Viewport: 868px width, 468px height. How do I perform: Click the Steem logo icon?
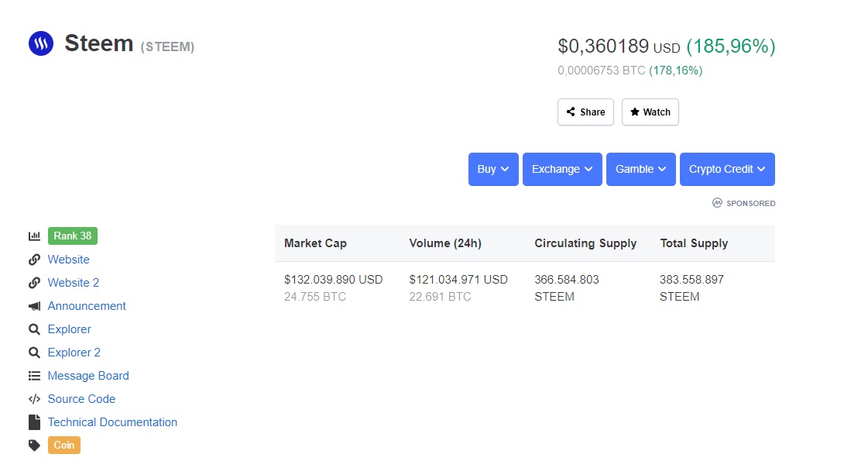point(41,43)
